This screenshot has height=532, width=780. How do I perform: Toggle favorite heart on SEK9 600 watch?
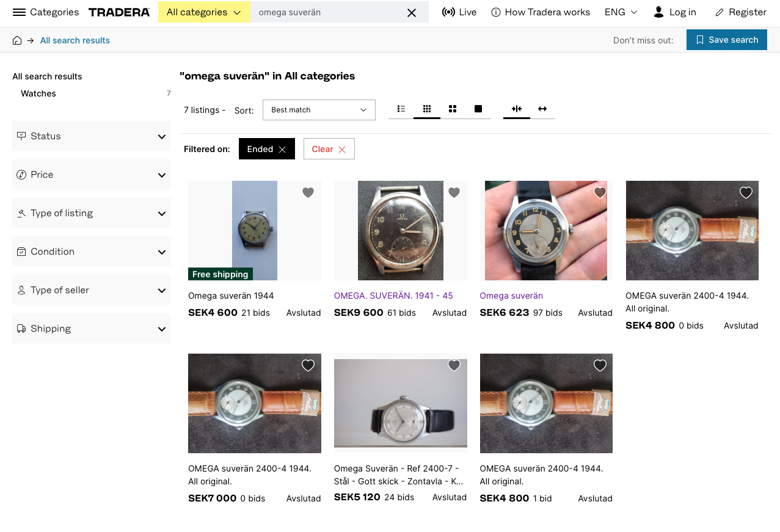tap(454, 192)
